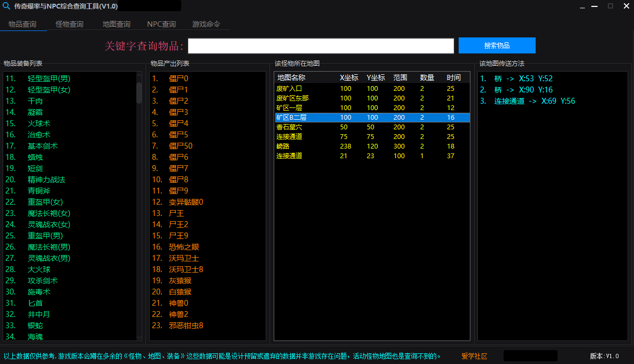Click the magnifier app icon in title bar

point(6,6)
